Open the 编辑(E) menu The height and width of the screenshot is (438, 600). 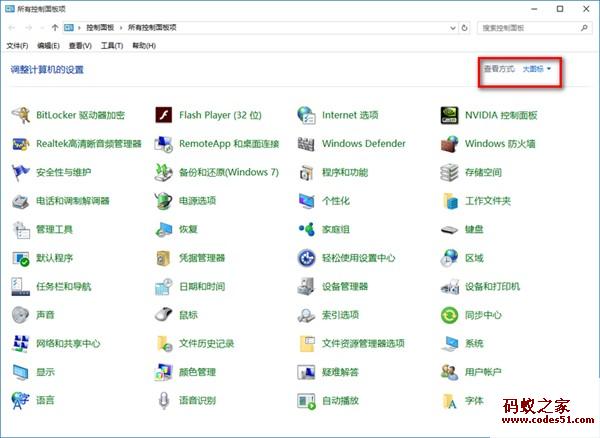point(48,46)
